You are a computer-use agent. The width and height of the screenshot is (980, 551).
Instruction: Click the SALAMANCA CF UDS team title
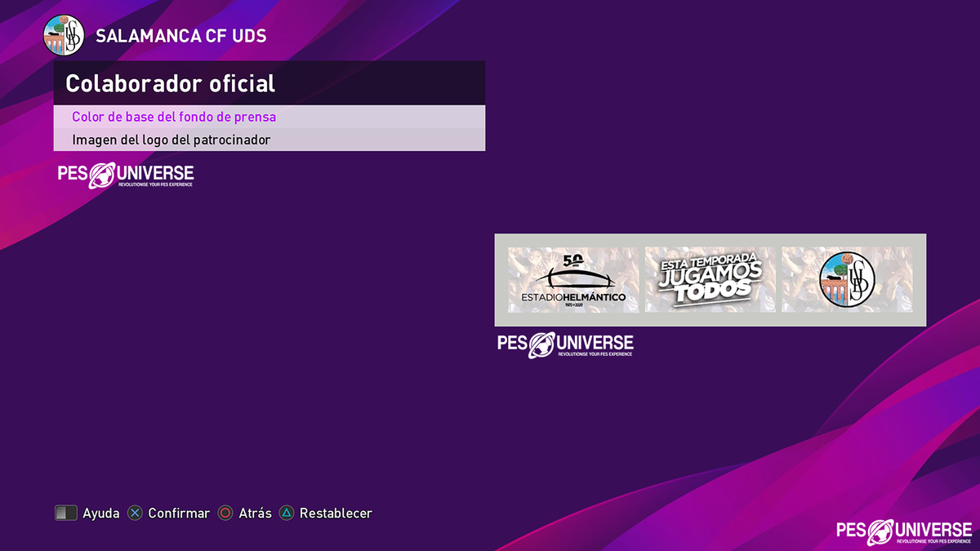181,36
